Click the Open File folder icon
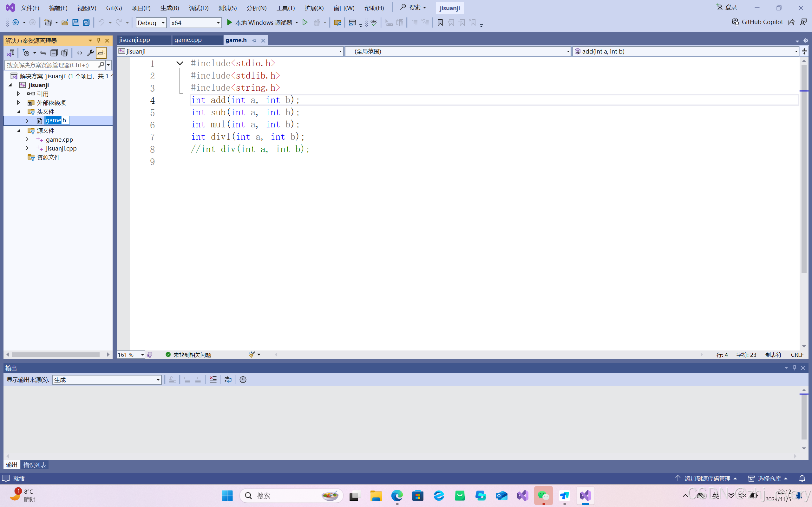This screenshot has width=812, height=507. pyautogui.click(x=65, y=22)
